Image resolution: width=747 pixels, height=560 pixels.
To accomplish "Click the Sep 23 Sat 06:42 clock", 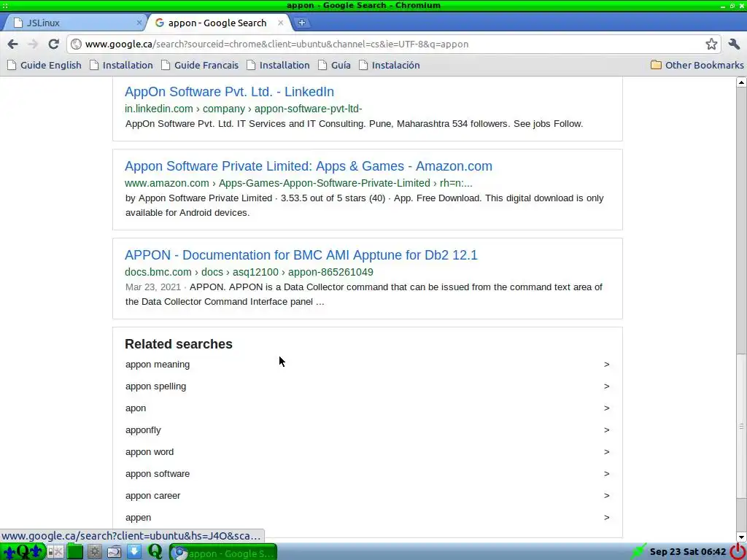I will [x=688, y=552].
